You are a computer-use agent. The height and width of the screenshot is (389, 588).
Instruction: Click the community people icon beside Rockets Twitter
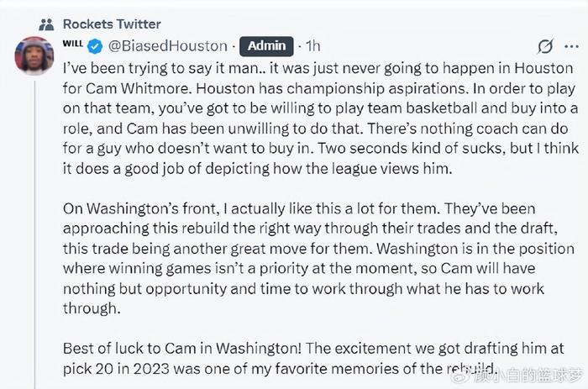(x=46, y=24)
